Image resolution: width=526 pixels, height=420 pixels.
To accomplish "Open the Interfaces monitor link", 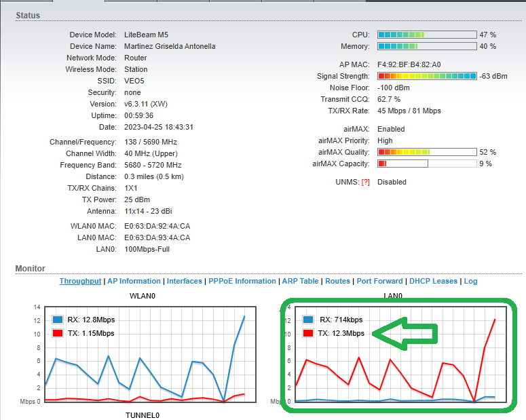I will click(185, 281).
